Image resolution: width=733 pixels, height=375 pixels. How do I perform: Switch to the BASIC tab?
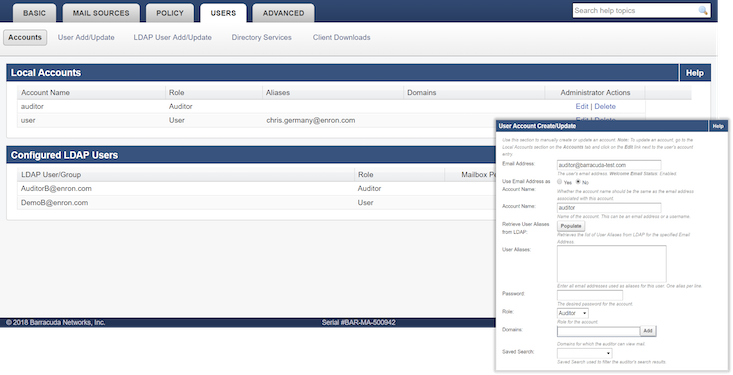pos(35,13)
